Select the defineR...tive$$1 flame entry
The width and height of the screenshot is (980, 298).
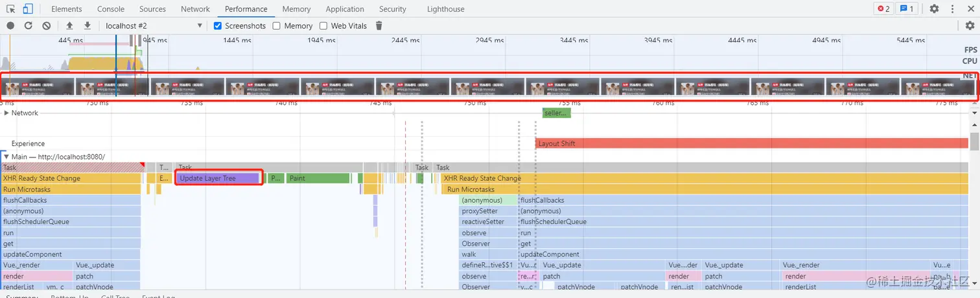tap(488, 265)
